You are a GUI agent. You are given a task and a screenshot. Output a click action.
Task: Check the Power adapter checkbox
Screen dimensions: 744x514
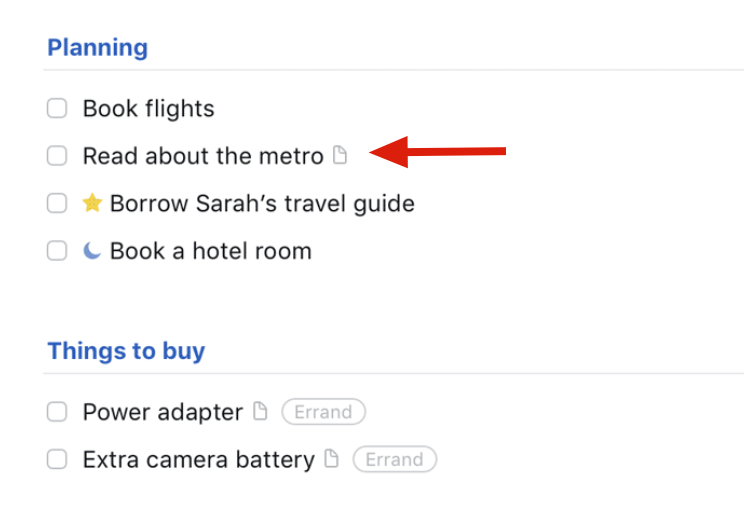57,411
